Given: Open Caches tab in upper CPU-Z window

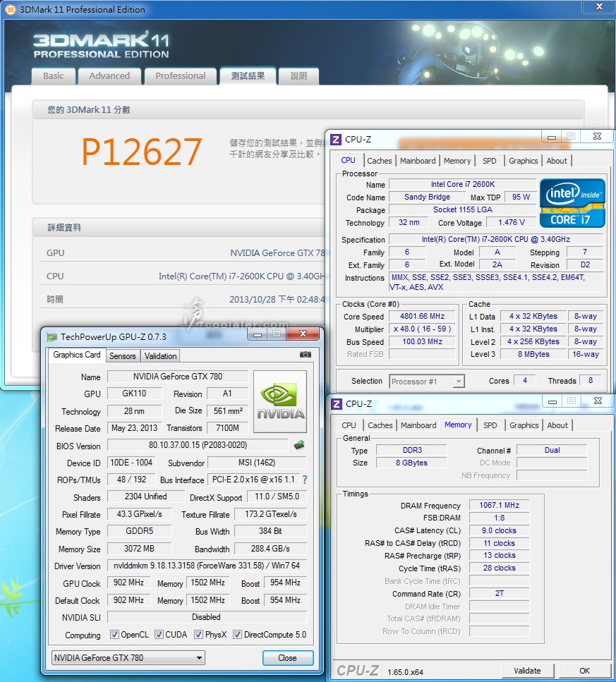Looking at the screenshot, I should point(380,161).
